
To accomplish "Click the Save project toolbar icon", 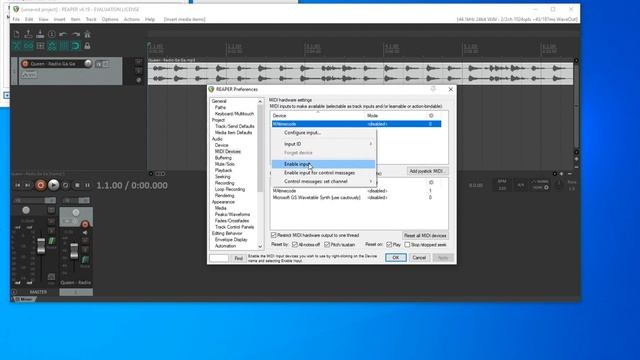I will (40, 34).
